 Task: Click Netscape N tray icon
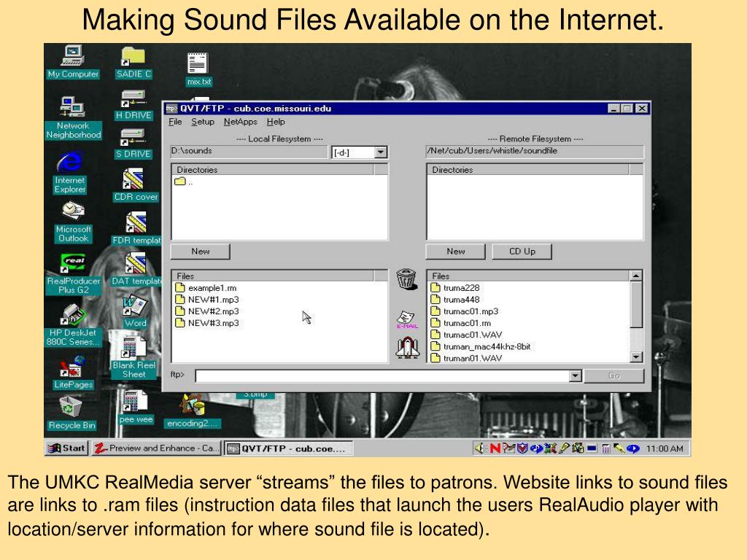point(495,448)
